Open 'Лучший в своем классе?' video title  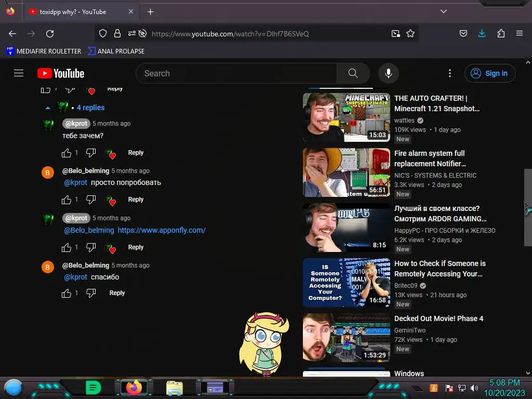[441, 214]
